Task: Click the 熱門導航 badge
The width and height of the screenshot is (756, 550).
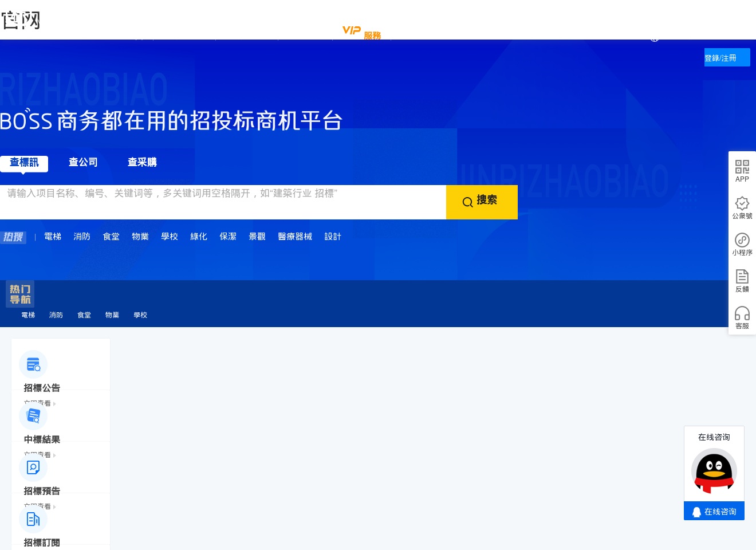Action: pos(20,294)
